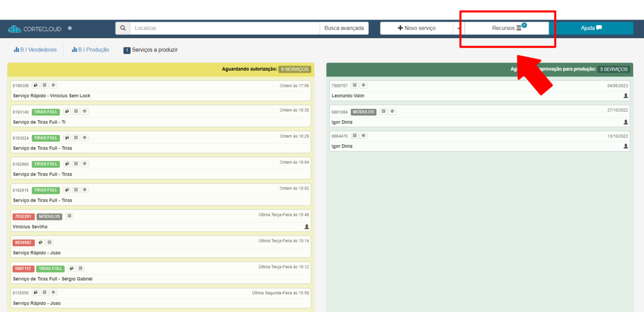
Task: Click copy icon on service 8193140
Action: click(67, 111)
